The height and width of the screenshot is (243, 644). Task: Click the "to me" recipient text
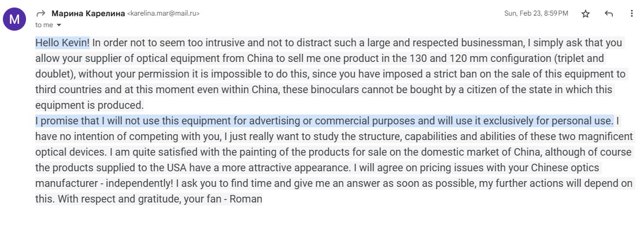pos(44,25)
